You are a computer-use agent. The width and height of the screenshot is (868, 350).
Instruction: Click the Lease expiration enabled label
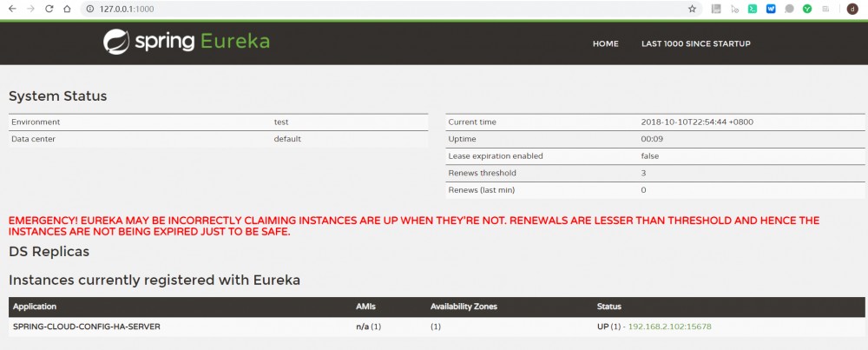[x=496, y=156]
